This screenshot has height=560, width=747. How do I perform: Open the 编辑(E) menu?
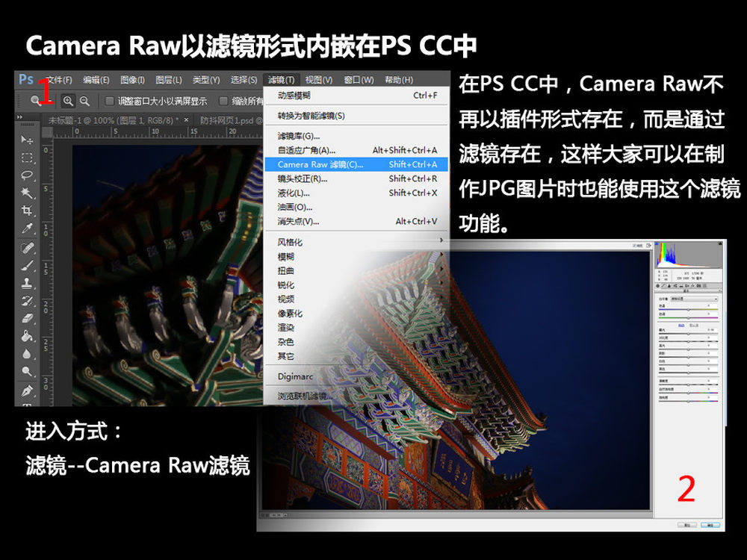coord(96,80)
